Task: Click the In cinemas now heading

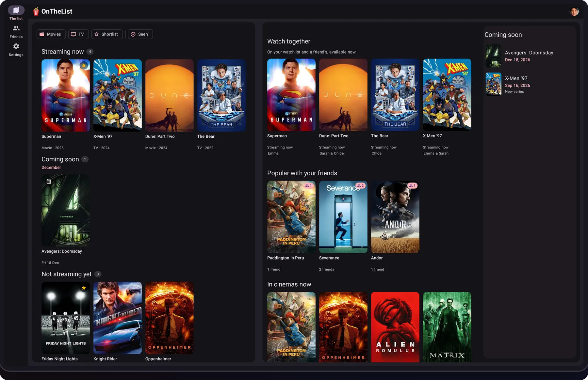Action: click(x=289, y=284)
